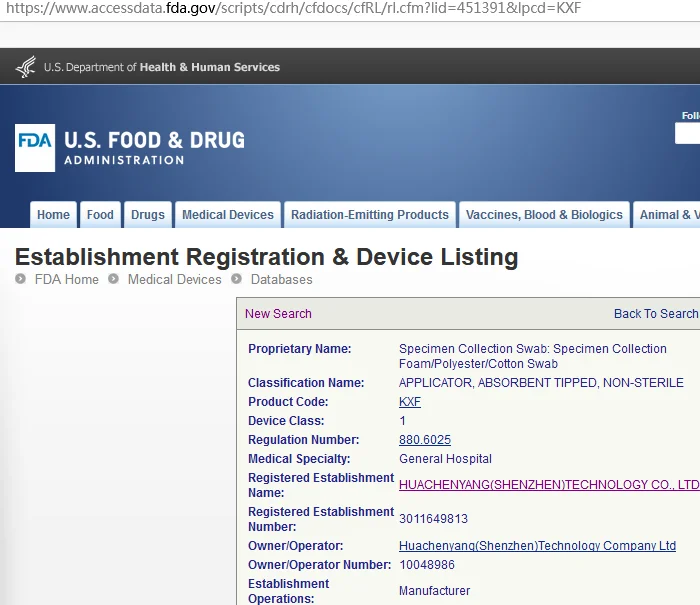Image resolution: width=700 pixels, height=605 pixels.
Task: Click the Manufacturer operations value
Action: click(434, 591)
